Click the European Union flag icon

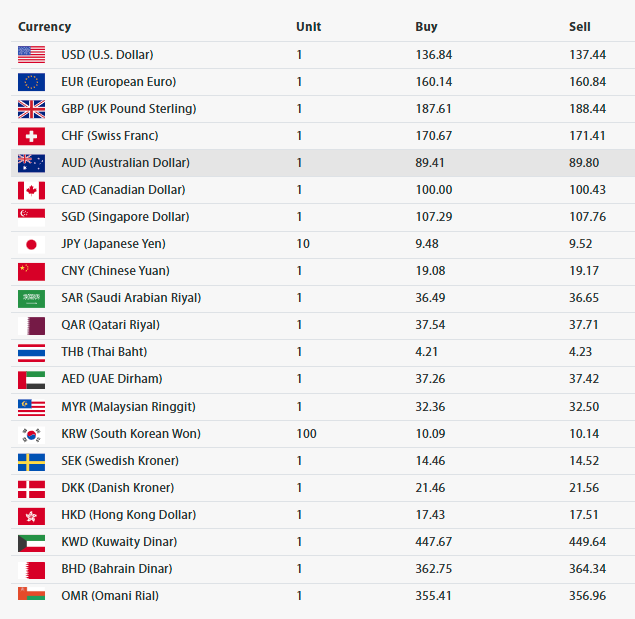click(x=31, y=82)
